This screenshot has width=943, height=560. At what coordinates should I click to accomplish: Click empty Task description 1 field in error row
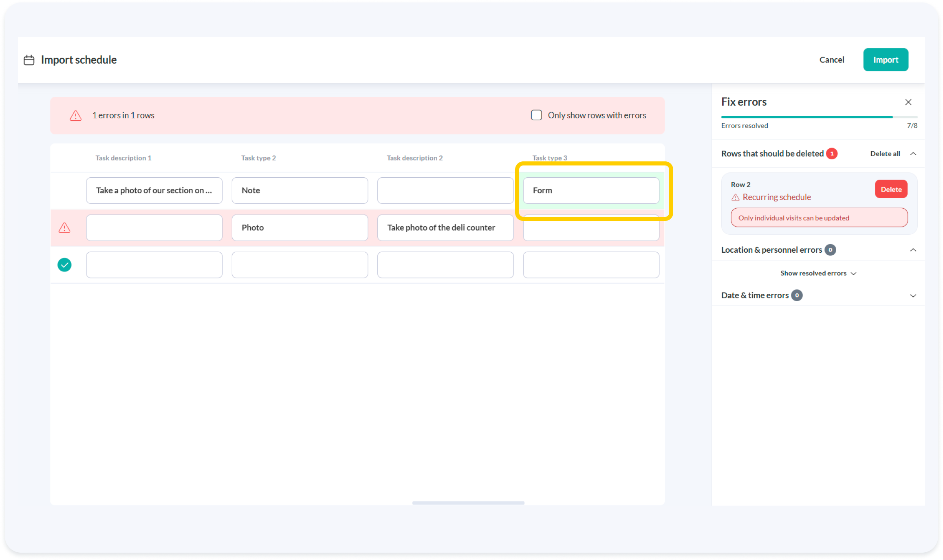(154, 228)
